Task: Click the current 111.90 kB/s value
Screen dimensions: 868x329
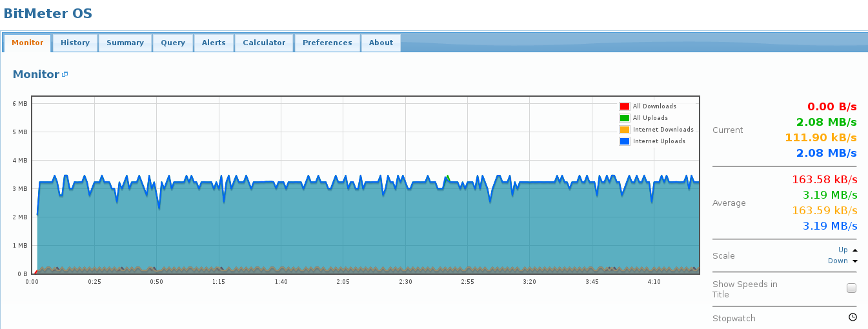Action: coord(821,138)
